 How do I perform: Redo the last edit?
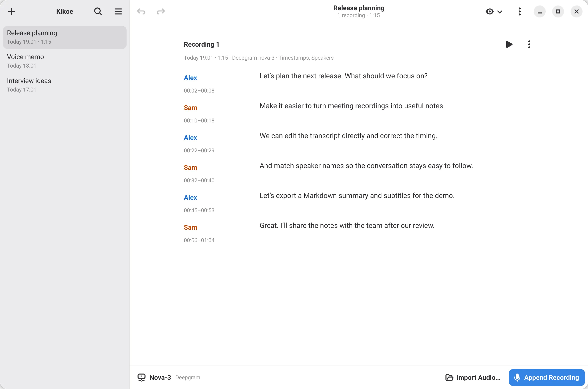click(161, 11)
